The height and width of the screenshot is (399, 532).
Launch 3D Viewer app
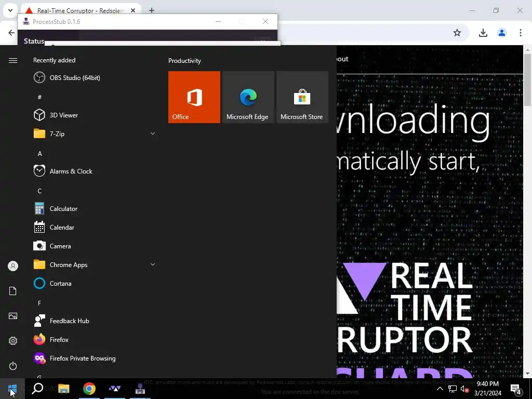pos(95,115)
